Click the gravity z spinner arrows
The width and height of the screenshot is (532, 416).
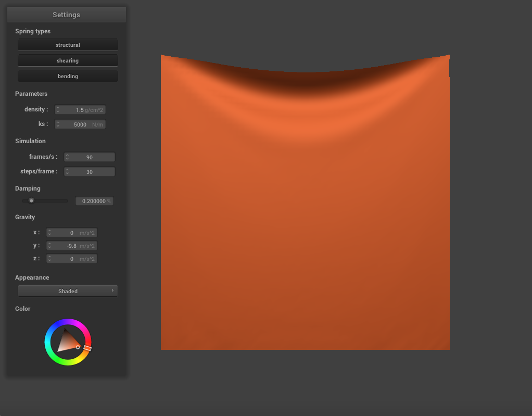pos(49,259)
